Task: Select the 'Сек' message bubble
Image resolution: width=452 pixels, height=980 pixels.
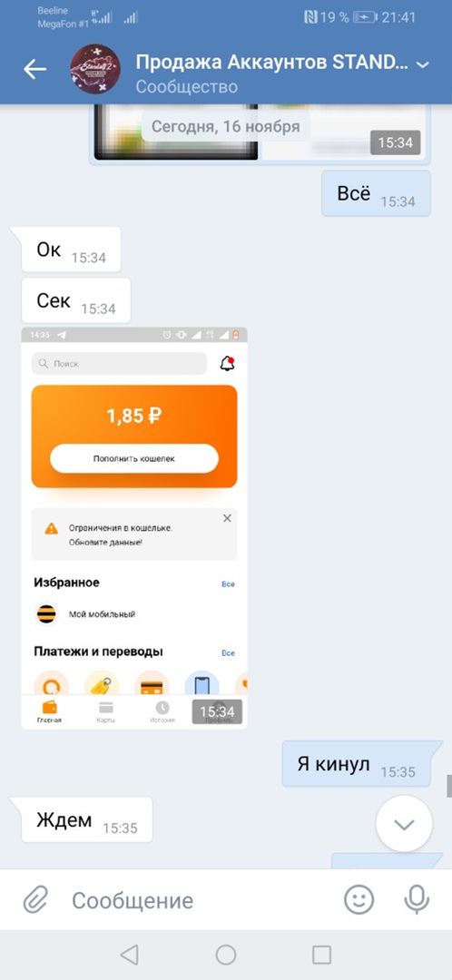Action: (75, 300)
